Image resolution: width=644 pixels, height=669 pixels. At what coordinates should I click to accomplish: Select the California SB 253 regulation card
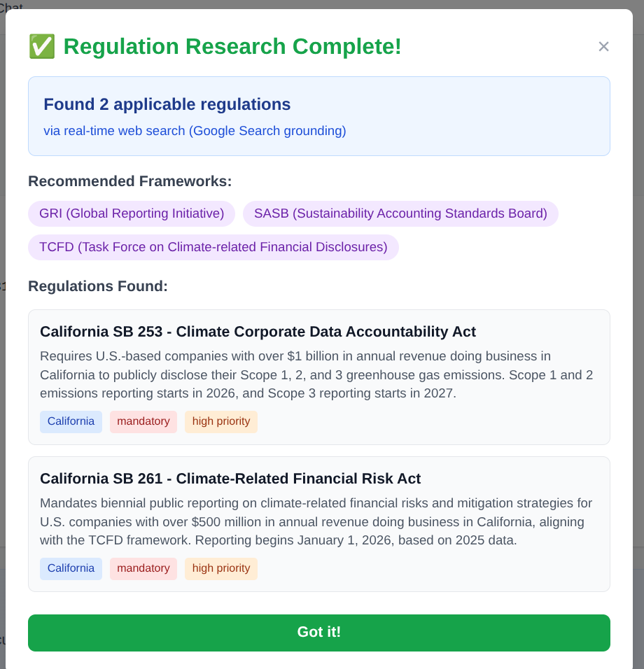(x=318, y=376)
